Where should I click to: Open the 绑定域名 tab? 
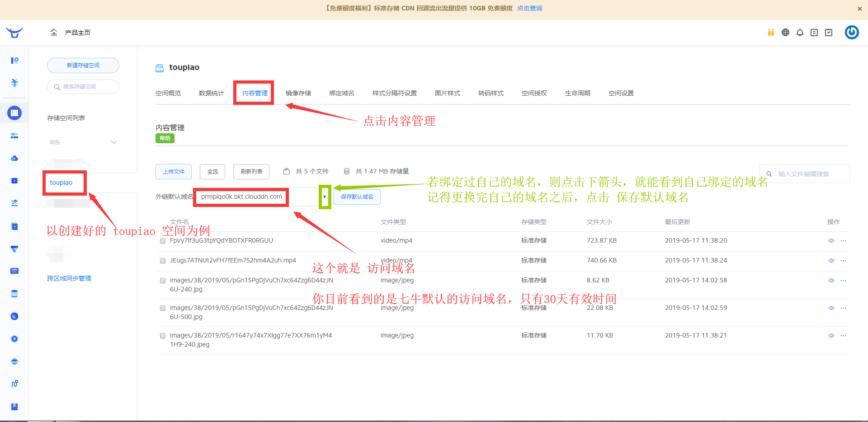[342, 93]
